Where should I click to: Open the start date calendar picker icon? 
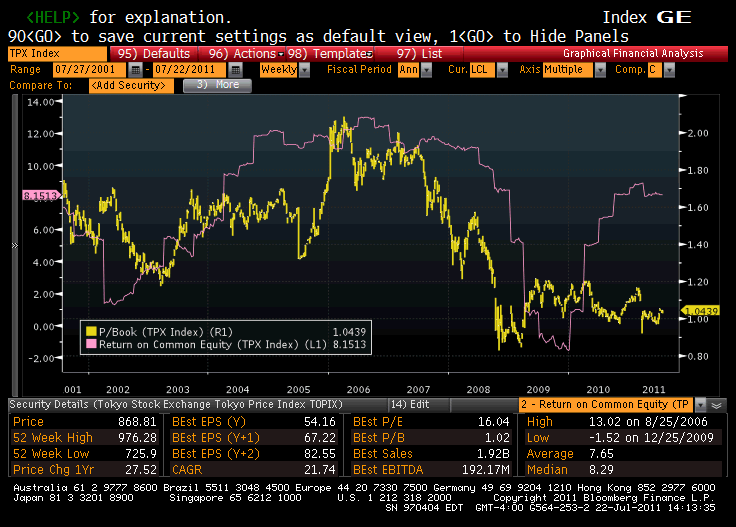135,70
